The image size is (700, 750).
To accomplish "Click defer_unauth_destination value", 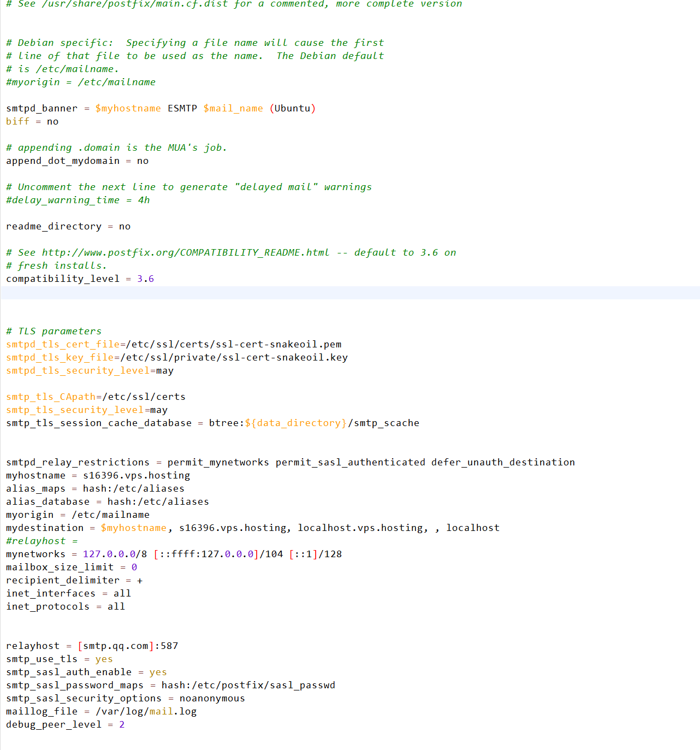I will tap(503, 462).
